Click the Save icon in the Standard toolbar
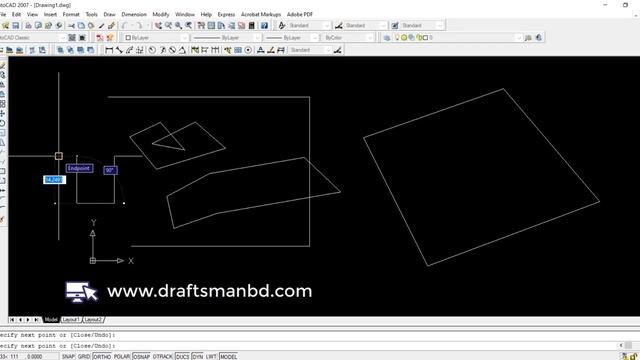Screen dimensions: 640x360 click(x=16, y=25)
